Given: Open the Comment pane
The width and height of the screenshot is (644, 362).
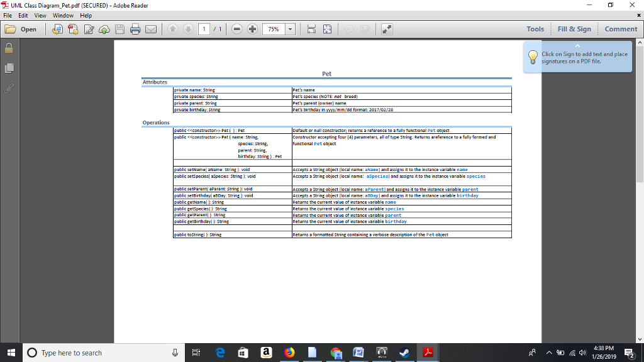Looking at the screenshot, I should pos(621,29).
